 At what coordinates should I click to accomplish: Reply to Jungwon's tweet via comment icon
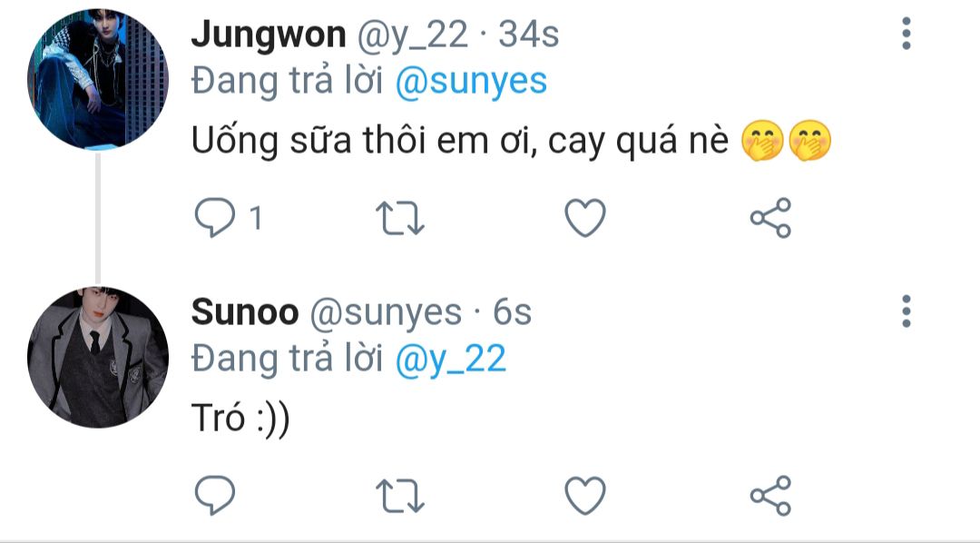[x=215, y=218]
